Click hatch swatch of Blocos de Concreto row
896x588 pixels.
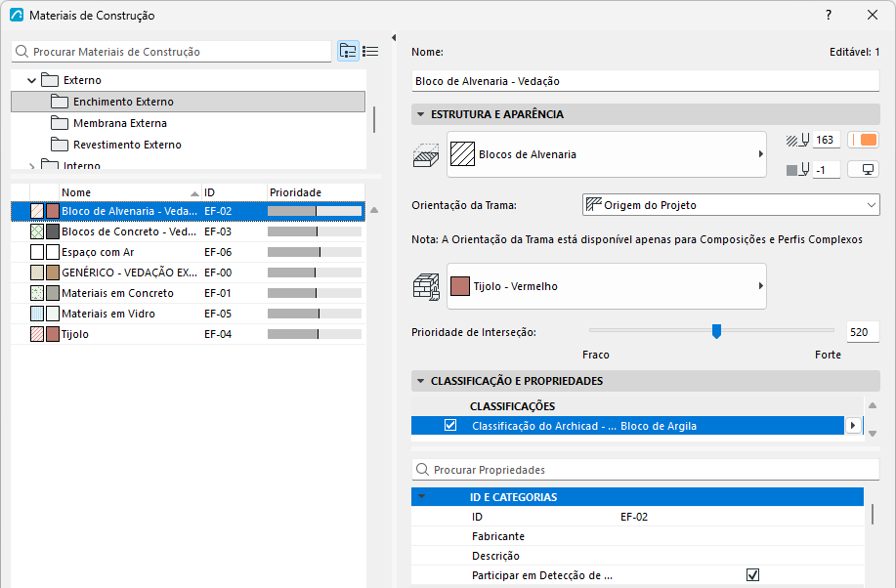[37, 231]
